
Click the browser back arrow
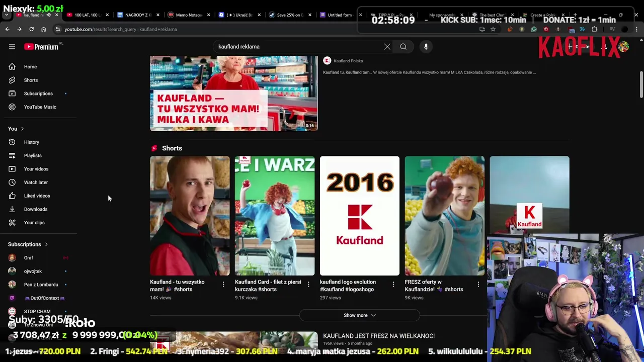click(x=7, y=29)
